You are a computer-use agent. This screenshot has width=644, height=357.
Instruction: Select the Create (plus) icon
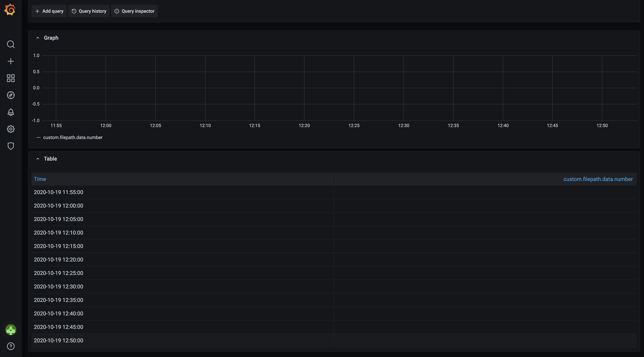11,61
